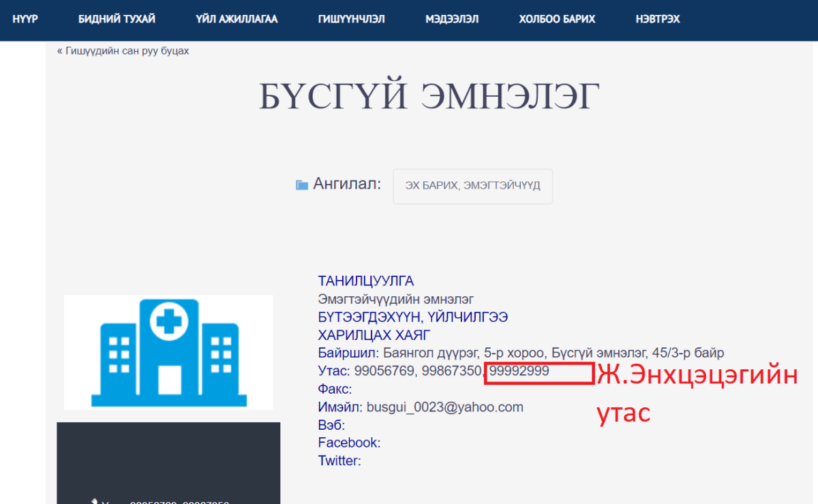Screen dimensions: 818x504
Task: Click the folder icon beside Ангилал
Action: (x=302, y=185)
